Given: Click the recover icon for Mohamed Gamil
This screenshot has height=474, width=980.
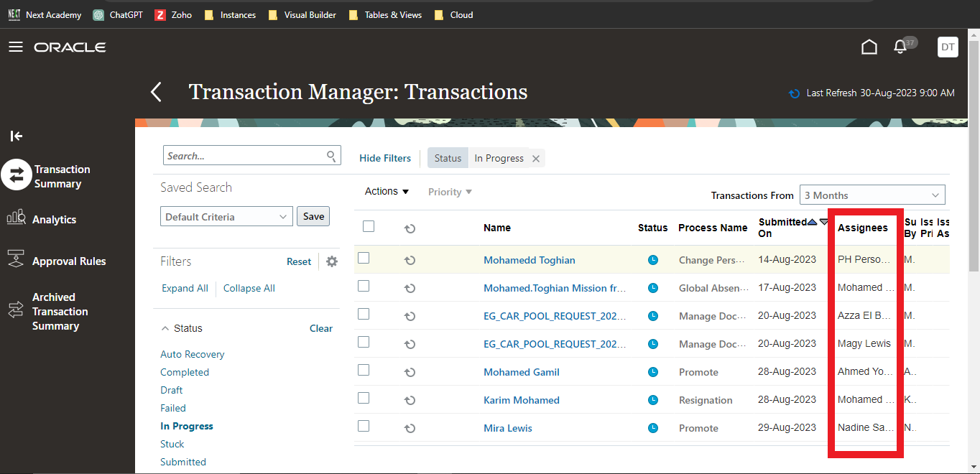Looking at the screenshot, I should point(410,372).
